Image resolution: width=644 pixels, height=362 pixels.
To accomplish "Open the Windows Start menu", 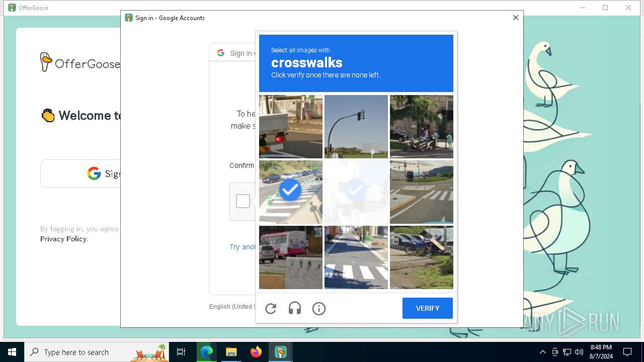I will 12,352.
